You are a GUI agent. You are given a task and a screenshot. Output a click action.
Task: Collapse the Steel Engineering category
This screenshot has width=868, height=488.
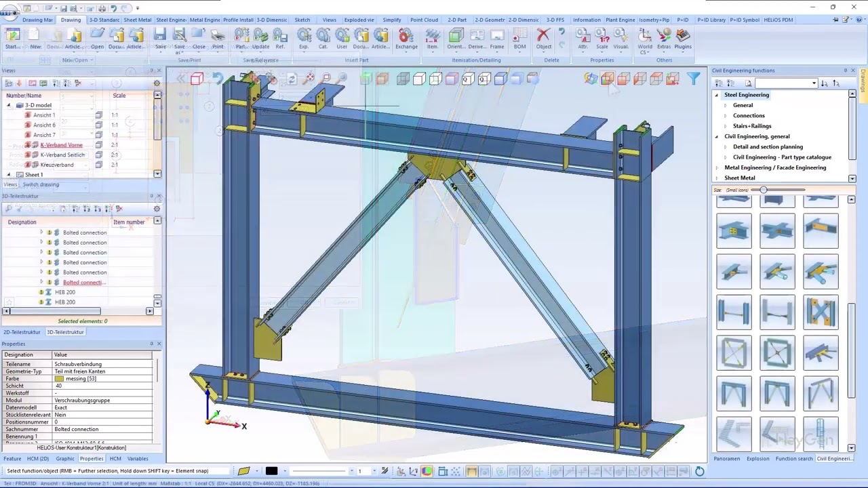[717, 95]
